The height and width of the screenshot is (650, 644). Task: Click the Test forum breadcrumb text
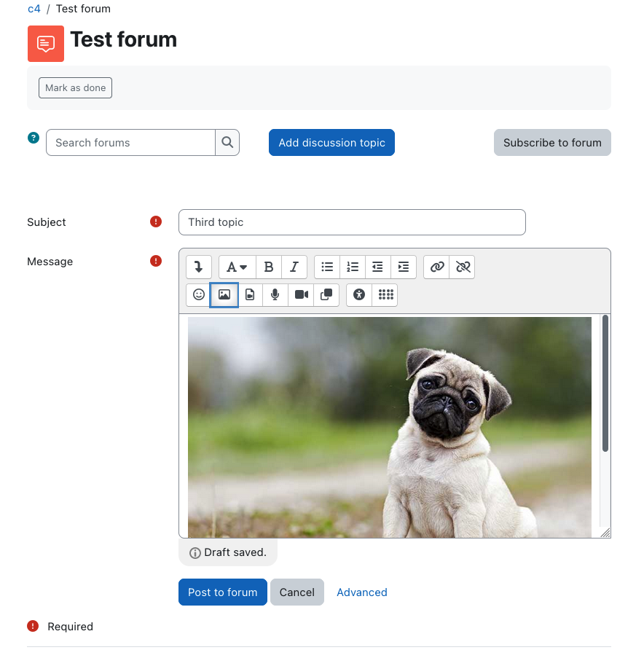coord(83,9)
